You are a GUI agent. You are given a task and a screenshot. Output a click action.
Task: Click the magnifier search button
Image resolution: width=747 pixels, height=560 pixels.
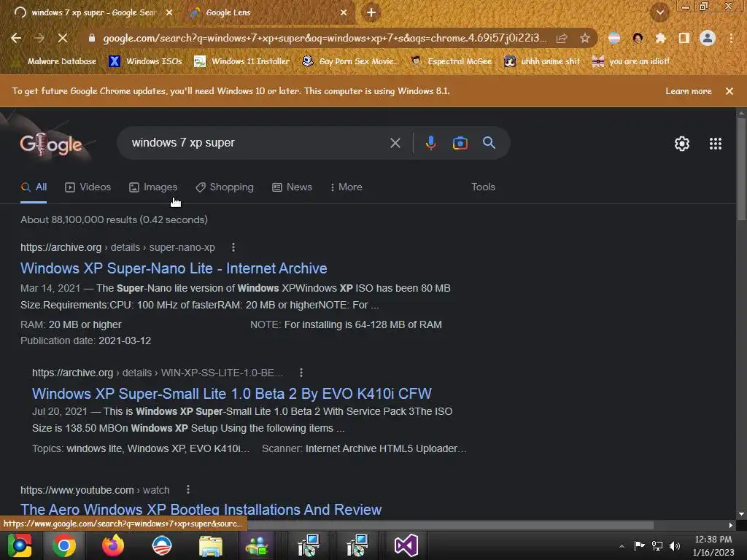(x=489, y=142)
